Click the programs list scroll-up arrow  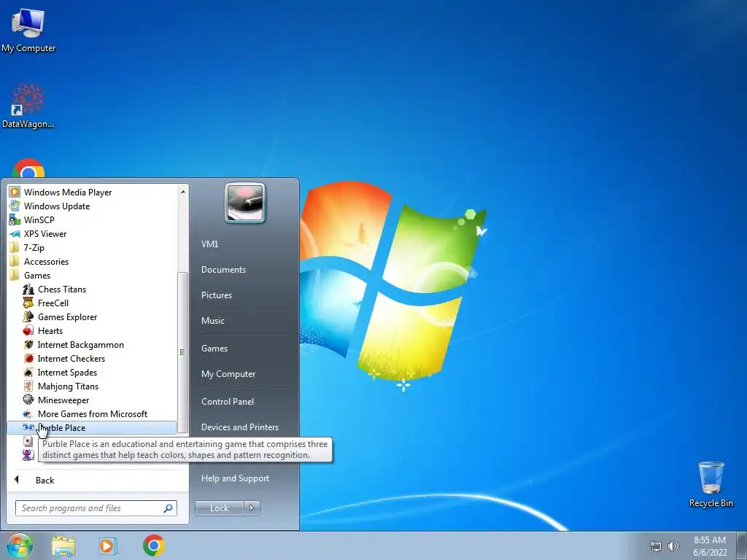pyautogui.click(x=182, y=192)
